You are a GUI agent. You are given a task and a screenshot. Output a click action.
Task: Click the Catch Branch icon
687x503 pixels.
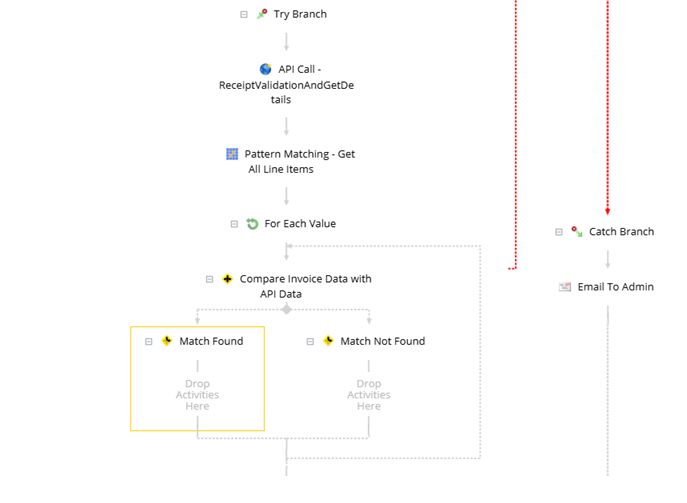(x=576, y=231)
